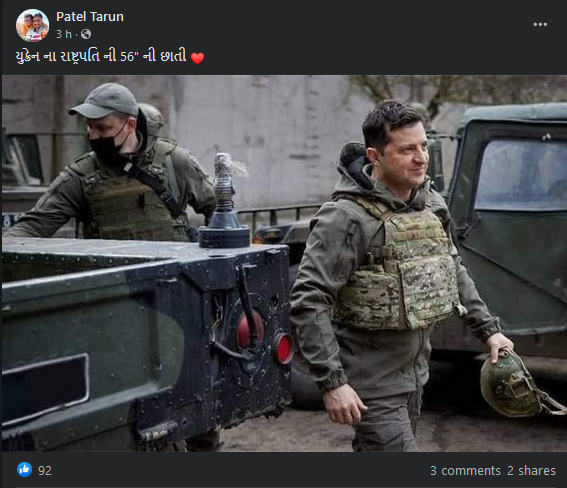Open the list of 92 reactions
The width and height of the screenshot is (567, 488).
click(45, 471)
